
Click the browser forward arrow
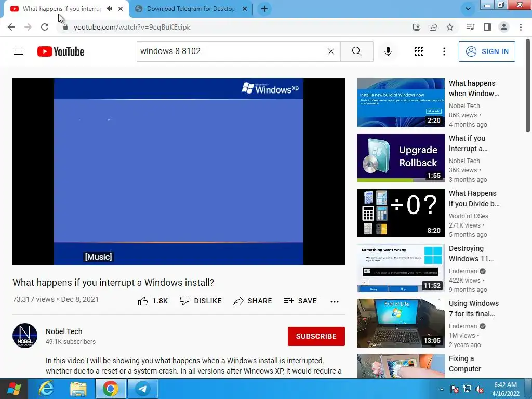coord(28,27)
